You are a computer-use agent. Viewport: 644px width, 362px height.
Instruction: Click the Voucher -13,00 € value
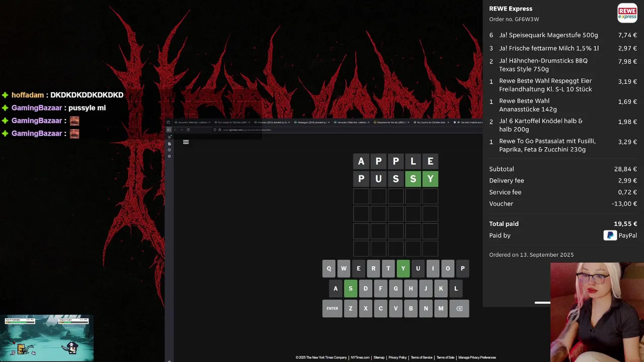coord(624,204)
